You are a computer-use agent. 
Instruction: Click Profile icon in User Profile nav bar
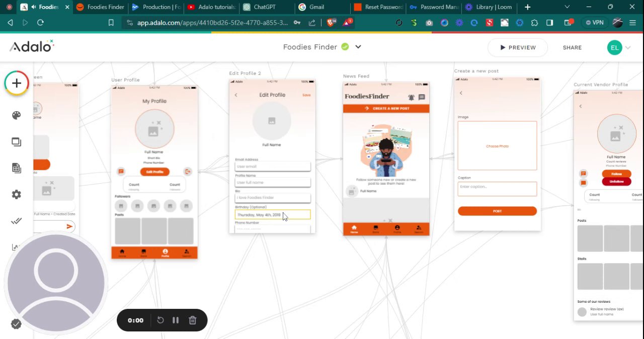click(x=165, y=252)
